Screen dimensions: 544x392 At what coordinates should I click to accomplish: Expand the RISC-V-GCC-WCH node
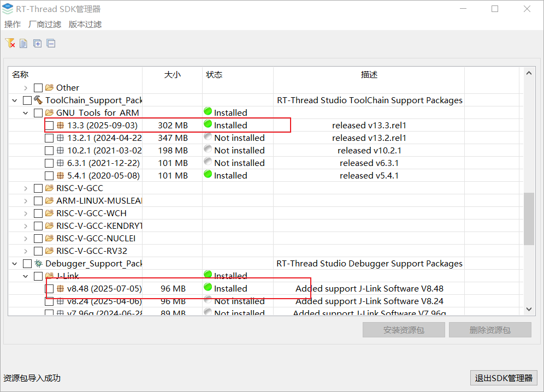pyautogui.click(x=25, y=213)
